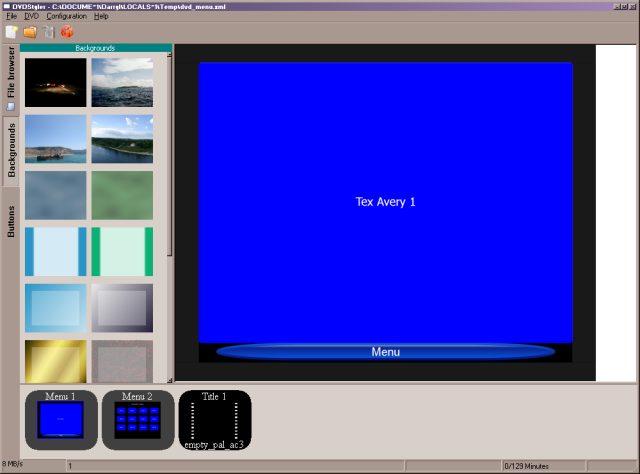Open the Help menu
Viewport: 640px width, 474px height.
tap(101, 16)
